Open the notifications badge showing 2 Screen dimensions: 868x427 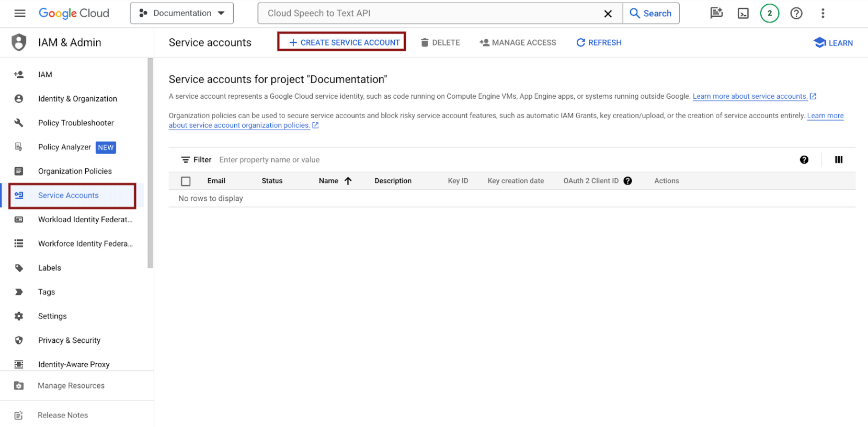769,14
